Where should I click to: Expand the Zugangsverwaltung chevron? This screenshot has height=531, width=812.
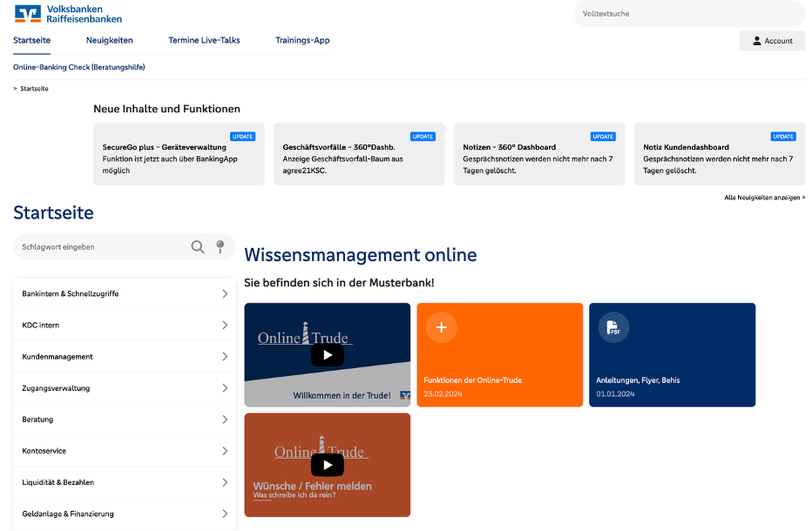(225, 388)
